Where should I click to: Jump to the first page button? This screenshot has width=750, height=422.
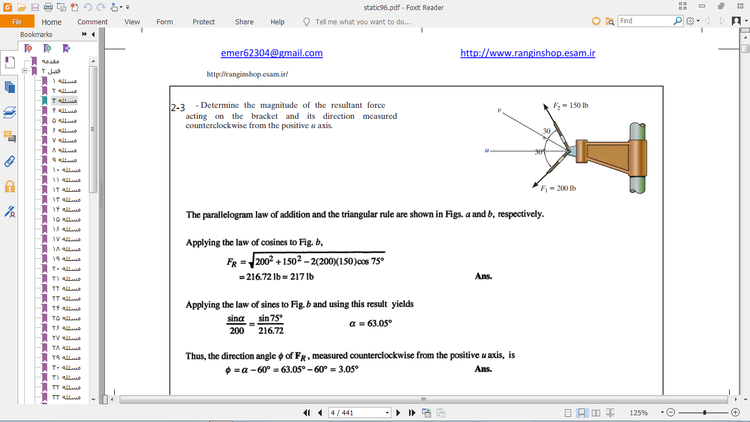(x=307, y=412)
